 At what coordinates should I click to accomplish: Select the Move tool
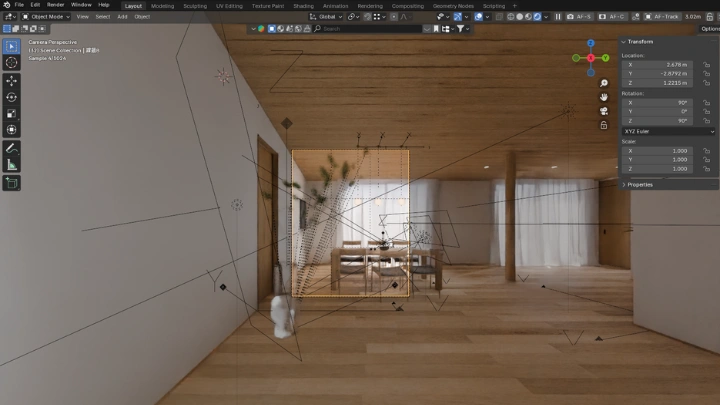tap(11, 81)
